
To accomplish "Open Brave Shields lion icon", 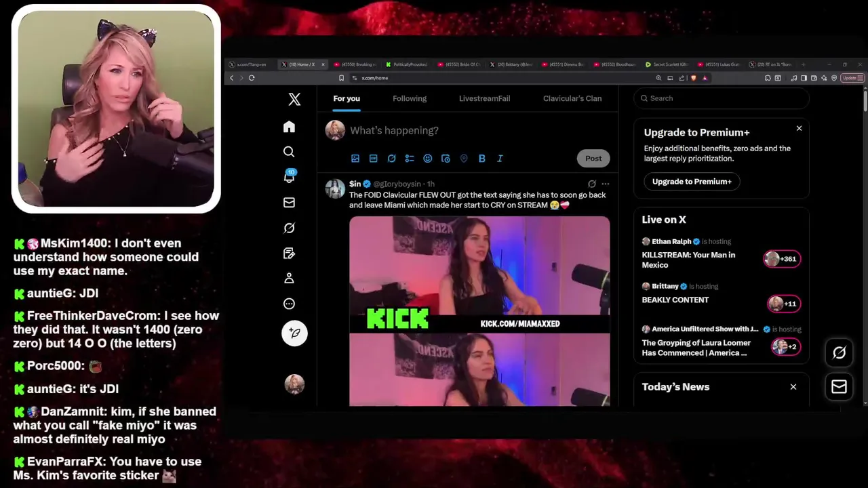I will (x=693, y=78).
